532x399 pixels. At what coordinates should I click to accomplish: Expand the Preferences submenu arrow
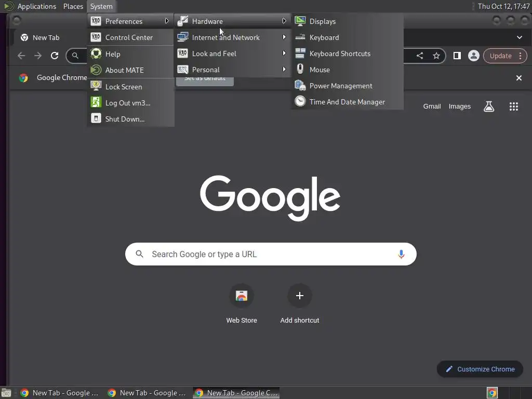click(x=167, y=21)
